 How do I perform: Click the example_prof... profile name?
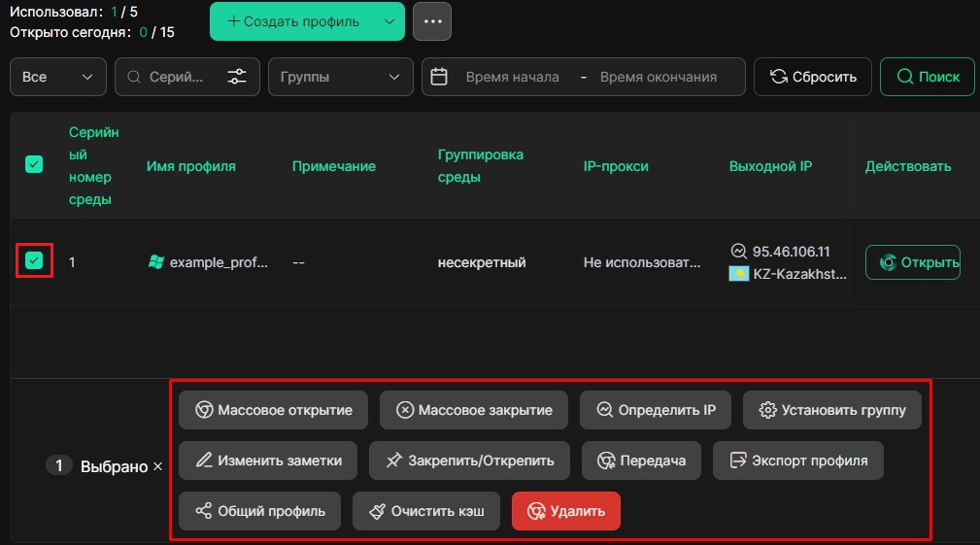(219, 262)
